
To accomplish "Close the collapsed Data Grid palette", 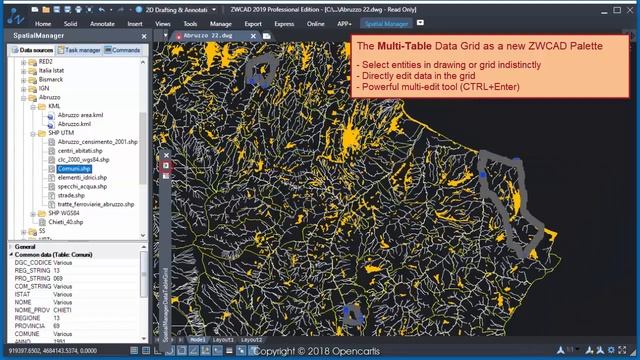I will (x=166, y=155).
